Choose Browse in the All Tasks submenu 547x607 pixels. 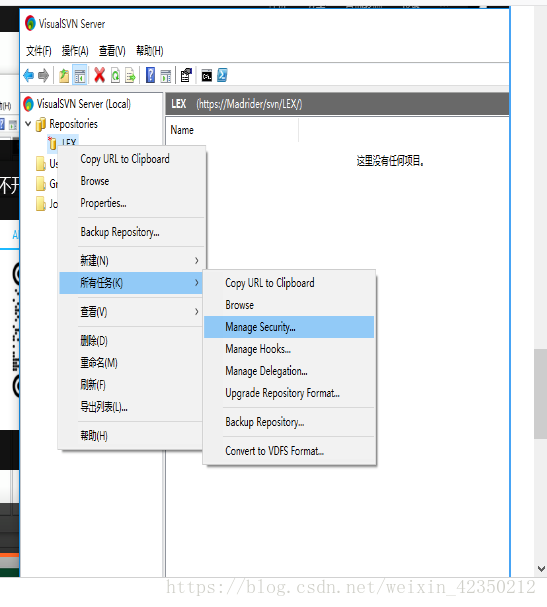[289, 305]
